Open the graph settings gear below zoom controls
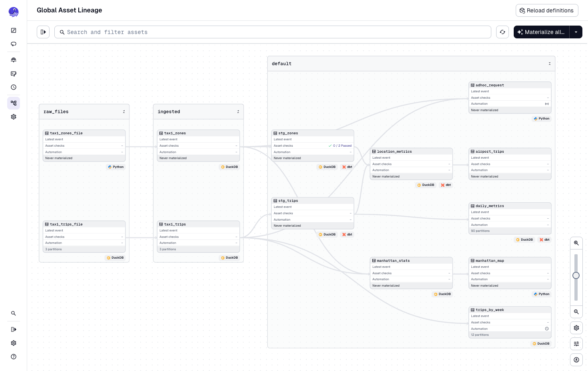 coord(576,327)
